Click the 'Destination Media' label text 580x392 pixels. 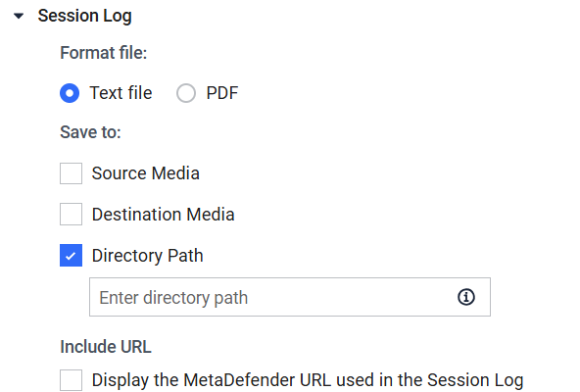point(163,215)
